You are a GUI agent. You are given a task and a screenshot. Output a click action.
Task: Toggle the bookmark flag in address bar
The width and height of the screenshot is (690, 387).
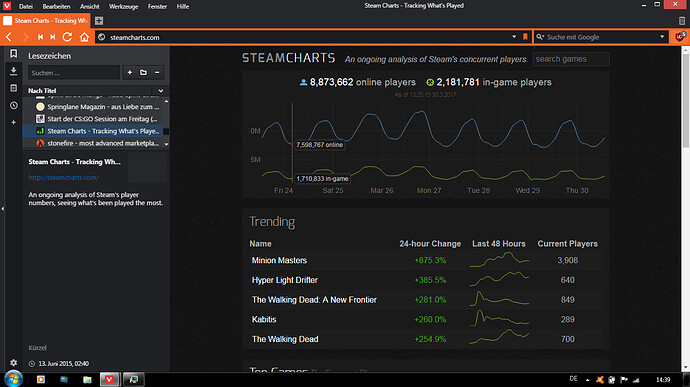pos(525,37)
